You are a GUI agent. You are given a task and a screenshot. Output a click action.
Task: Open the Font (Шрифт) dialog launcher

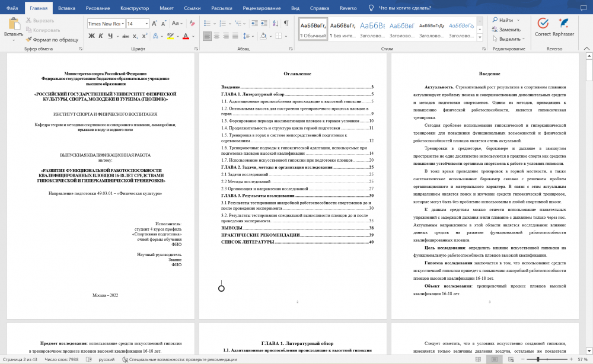click(196, 49)
